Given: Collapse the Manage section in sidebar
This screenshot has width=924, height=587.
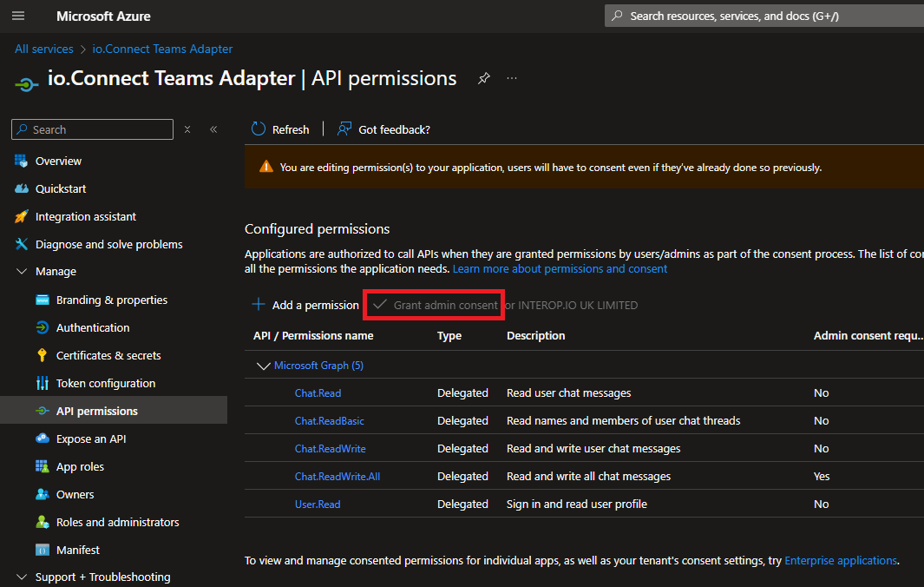Looking at the screenshot, I should pyautogui.click(x=22, y=272).
